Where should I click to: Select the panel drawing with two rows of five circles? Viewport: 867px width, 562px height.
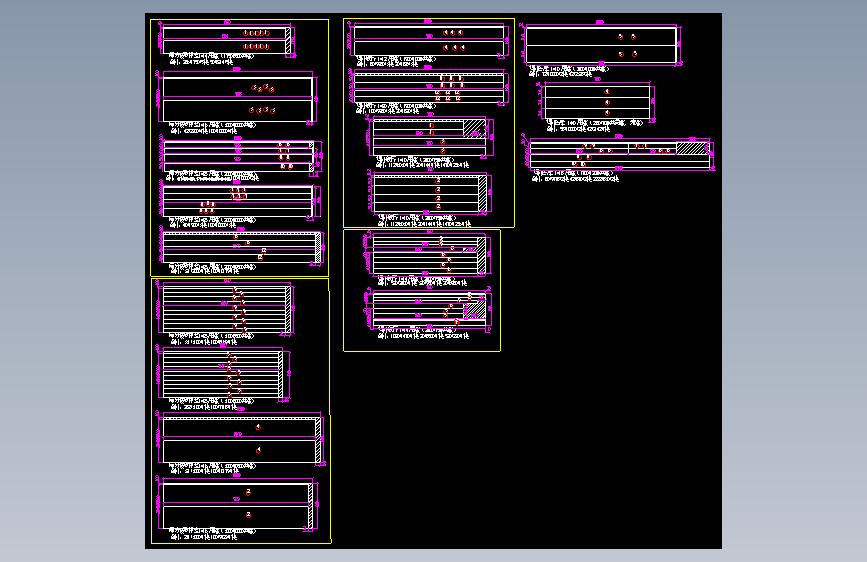pos(227,40)
